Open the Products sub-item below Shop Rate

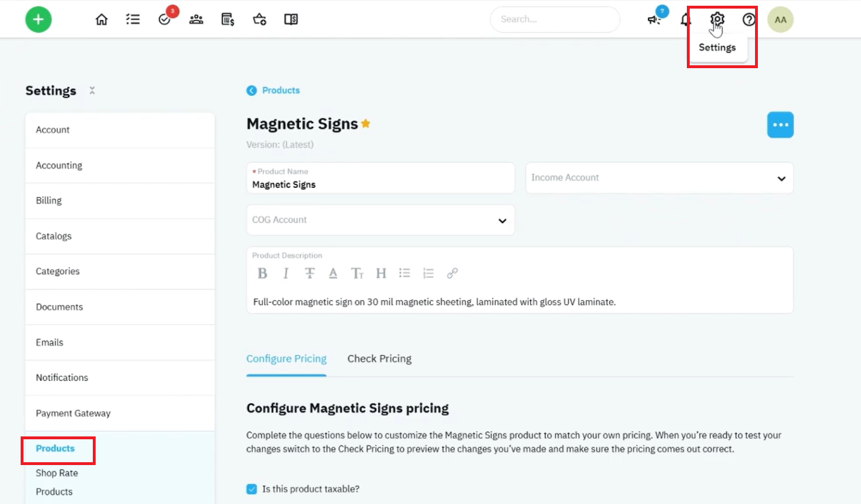[54, 492]
